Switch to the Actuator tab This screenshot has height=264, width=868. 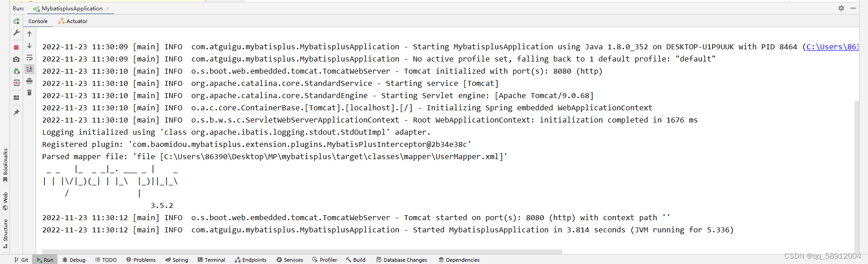[72, 21]
